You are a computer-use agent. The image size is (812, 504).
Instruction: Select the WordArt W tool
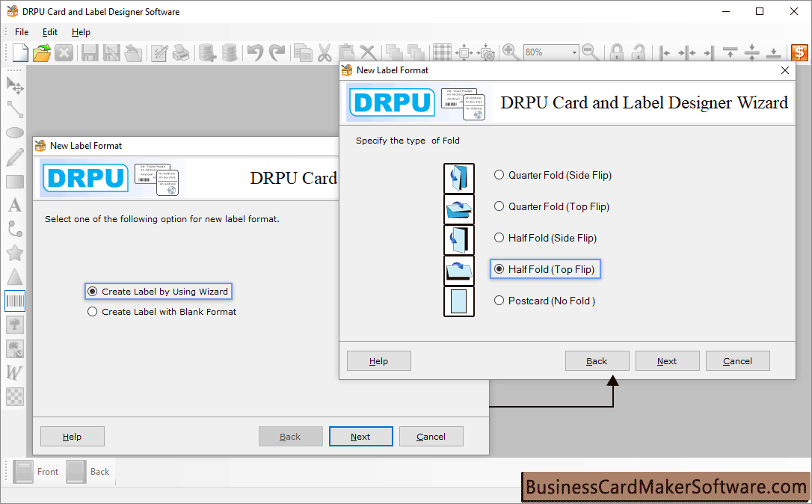pos(14,372)
